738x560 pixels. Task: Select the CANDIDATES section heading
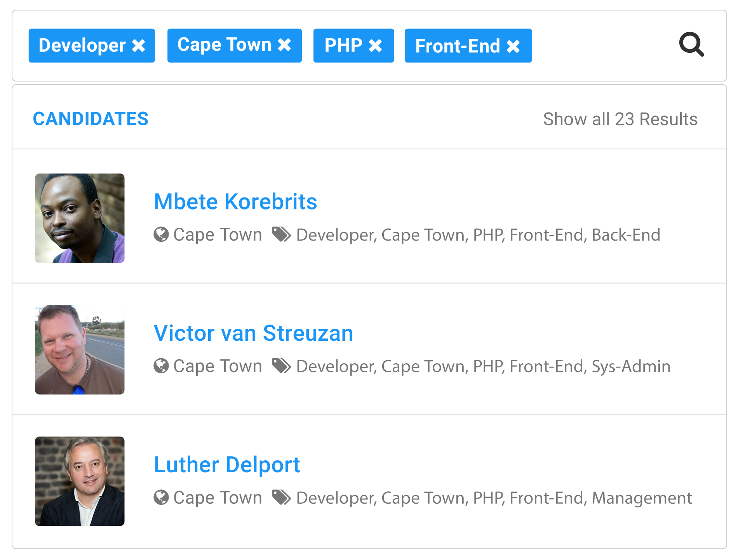(x=91, y=119)
